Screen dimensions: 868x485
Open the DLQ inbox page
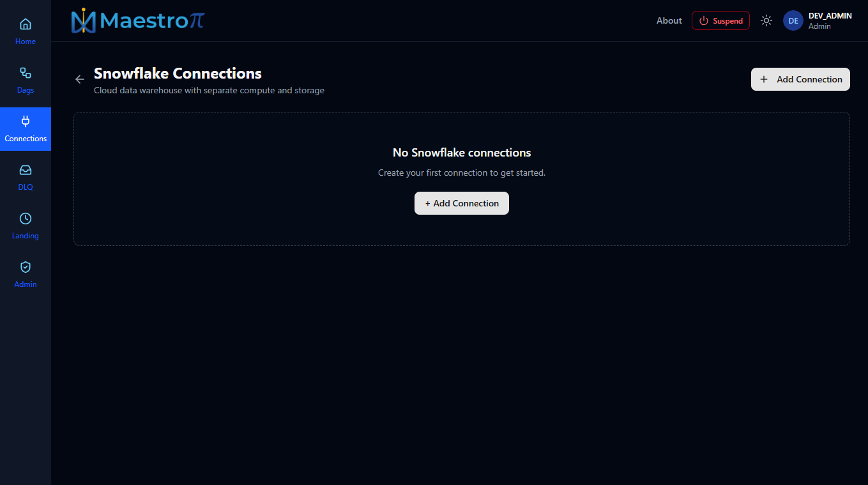tap(26, 178)
